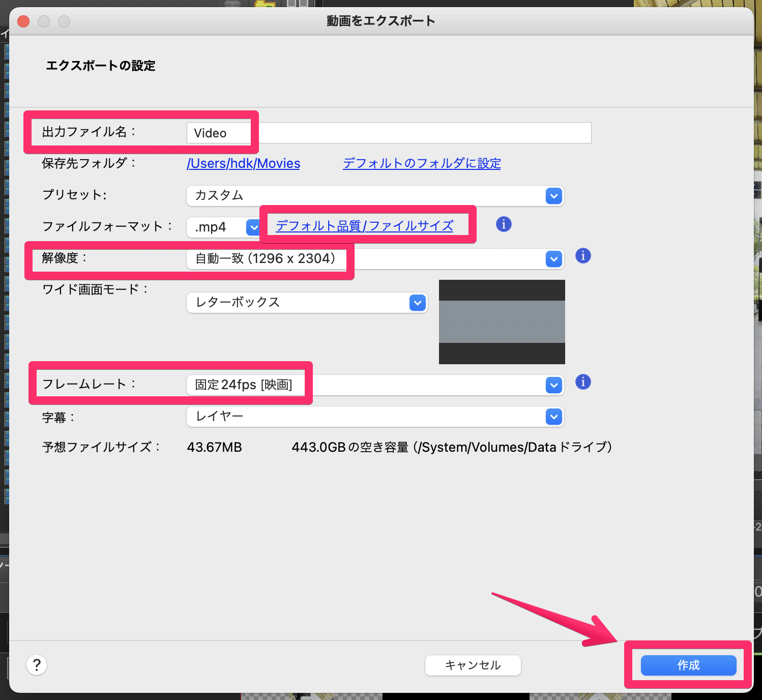The width and height of the screenshot is (762, 700).
Task: Open the subtitles dropdown showing レイヤー
Action: pyautogui.click(x=356, y=417)
